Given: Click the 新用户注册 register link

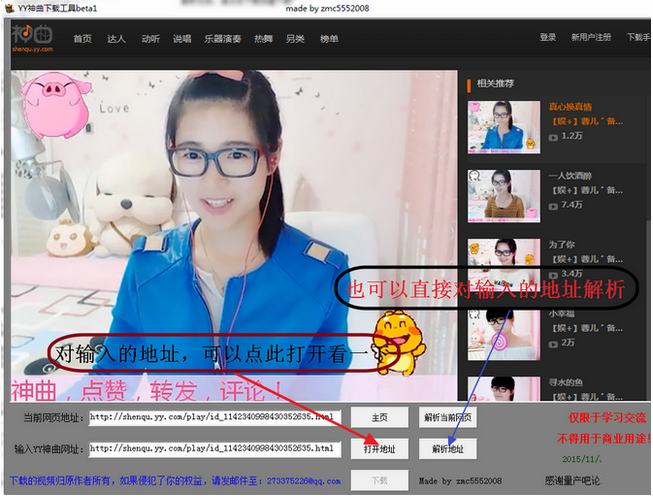Looking at the screenshot, I should 590,38.
